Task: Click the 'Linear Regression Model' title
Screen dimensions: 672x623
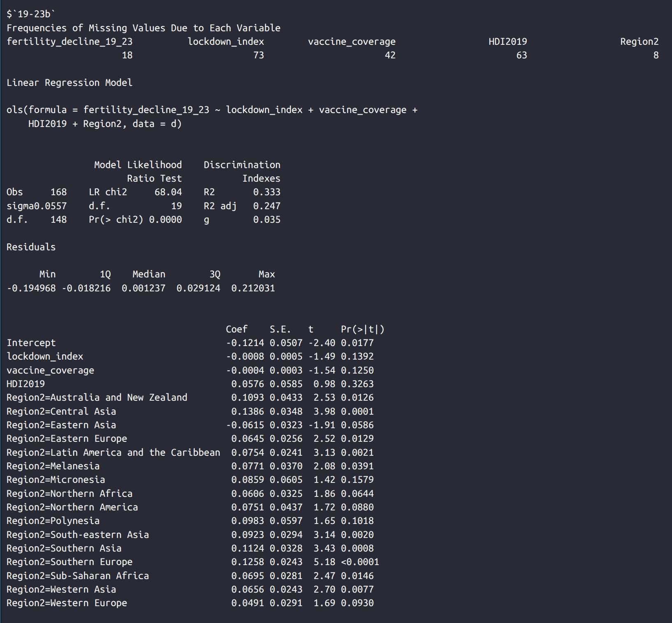Action: click(69, 83)
